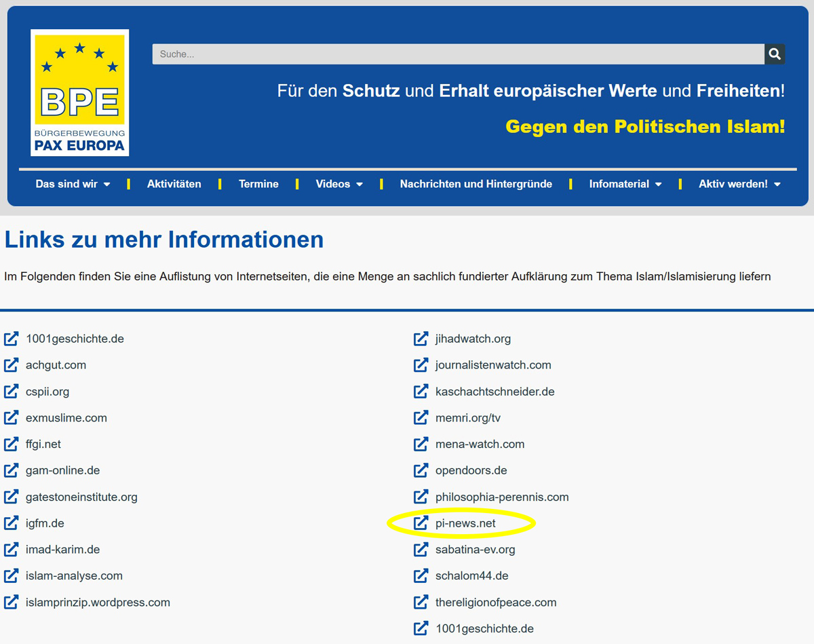Click external-link icon beside islamprinzip.wordpress.com
Viewport: 814px width, 644px height.
click(12, 603)
